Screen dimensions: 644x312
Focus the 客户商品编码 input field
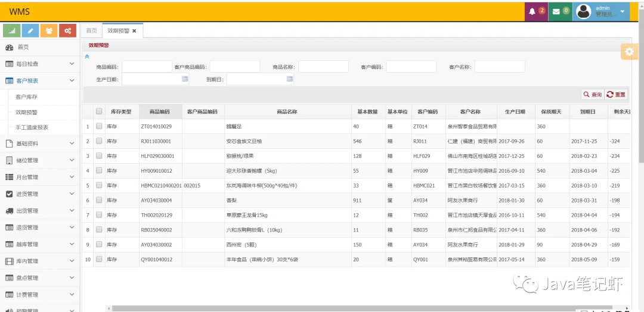[x=235, y=67]
